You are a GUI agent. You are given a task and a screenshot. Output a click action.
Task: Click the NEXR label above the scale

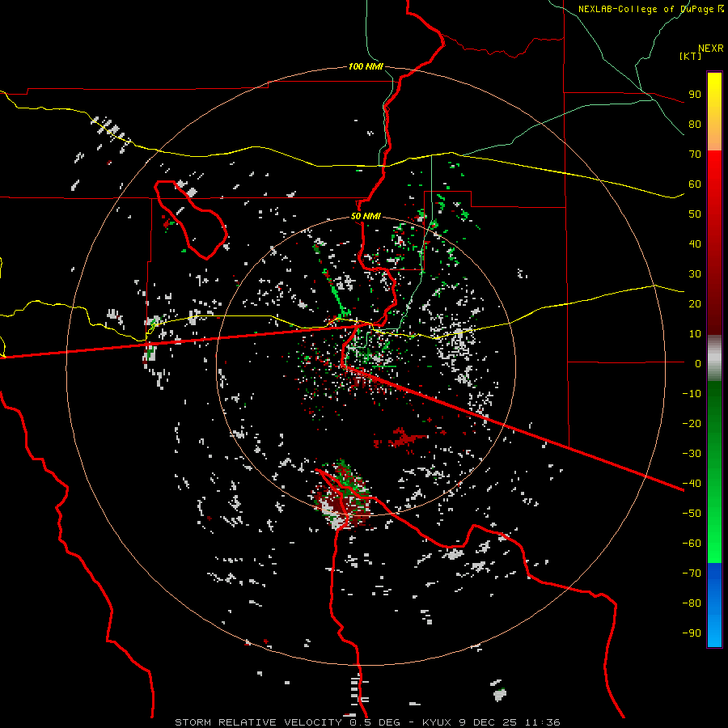coord(711,49)
